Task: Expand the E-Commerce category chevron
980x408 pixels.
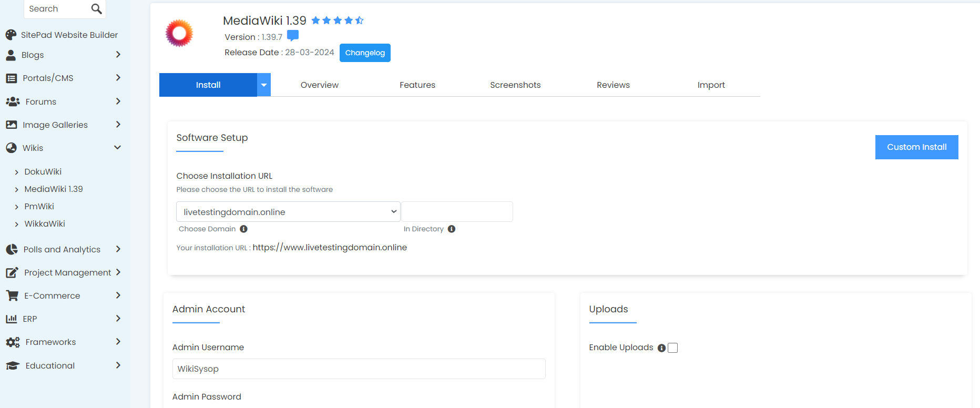Action: pyautogui.click(x=118, y=295)
